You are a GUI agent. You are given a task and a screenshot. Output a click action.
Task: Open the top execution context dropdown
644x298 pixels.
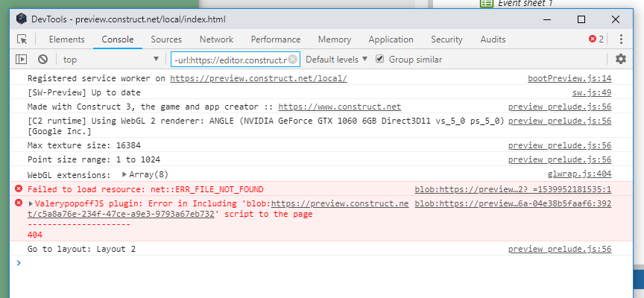pos(111,60)
